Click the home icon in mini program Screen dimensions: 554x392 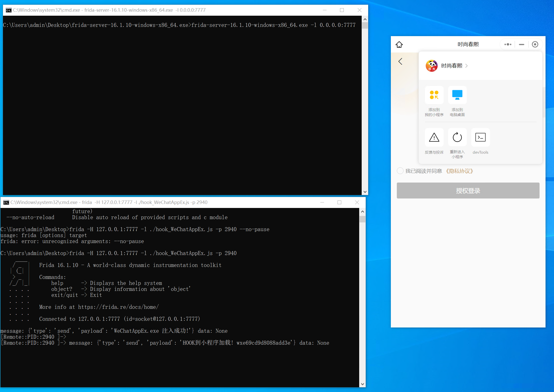[399, 45]
